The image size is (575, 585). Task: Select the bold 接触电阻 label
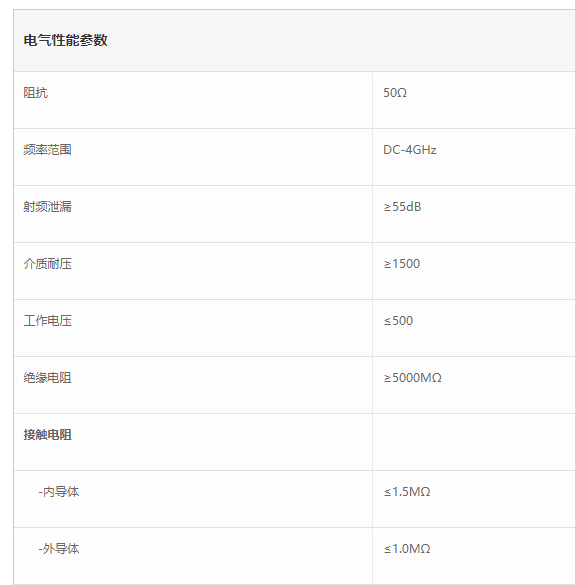pos(47,435)
